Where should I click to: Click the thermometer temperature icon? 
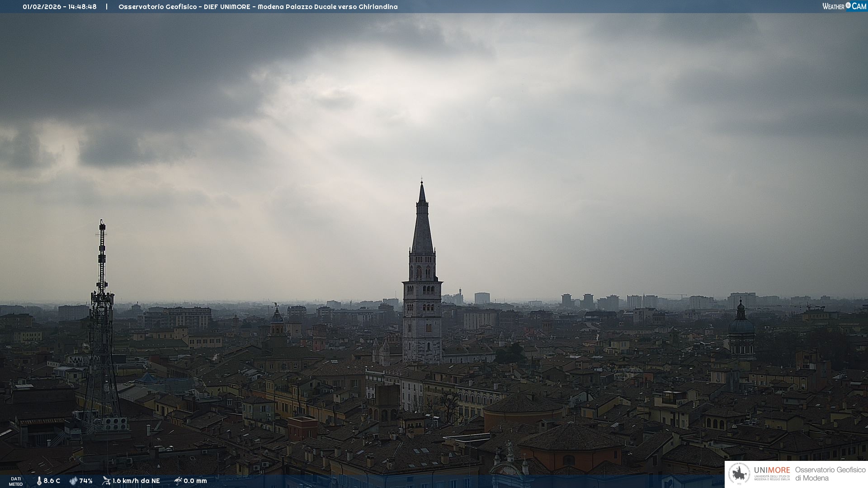tap(39, 481)
